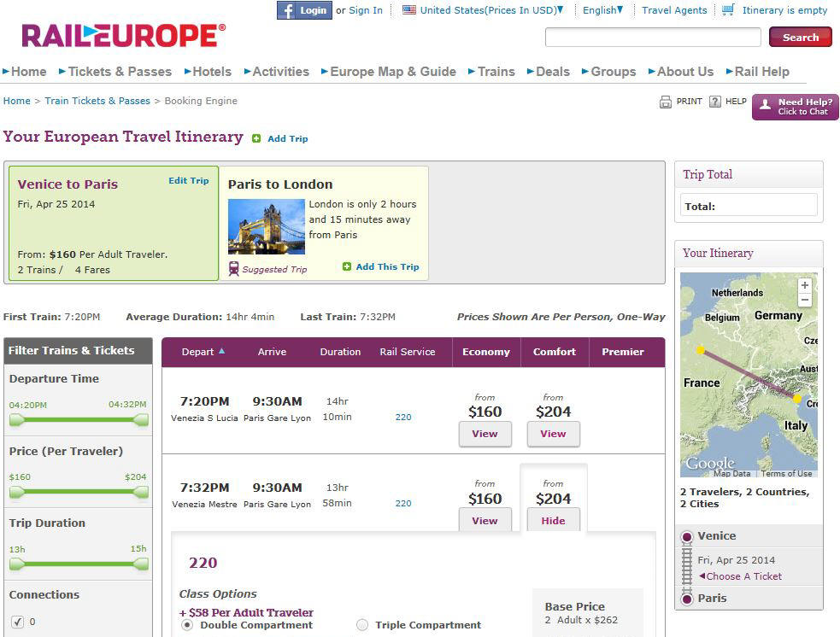Sort trains by Duration column
Image resolution: width=840 pixels, height=637 pixels.
pos(340,352)
